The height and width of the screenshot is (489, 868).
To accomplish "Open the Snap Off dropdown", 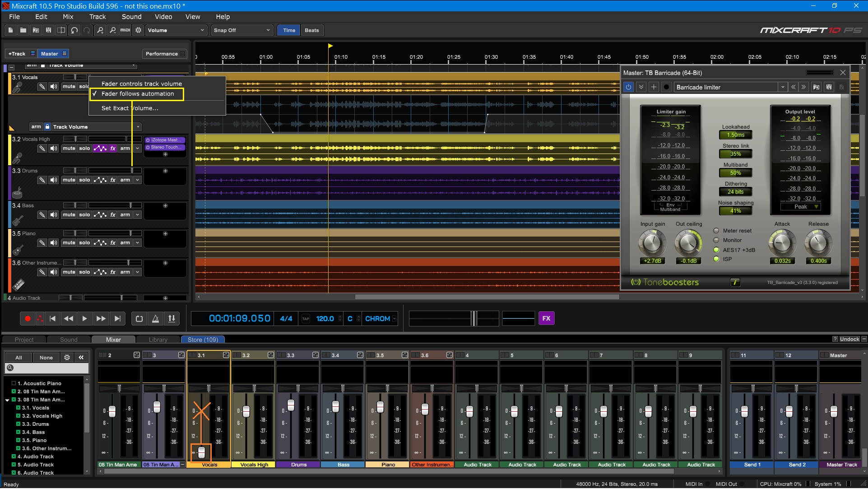I will point(242,30).
